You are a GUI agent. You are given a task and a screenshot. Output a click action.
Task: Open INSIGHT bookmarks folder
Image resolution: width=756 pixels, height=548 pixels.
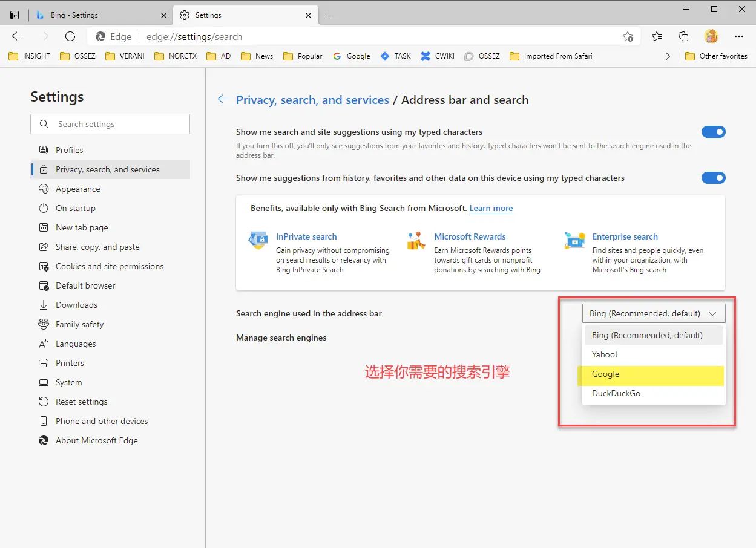(29, 56)
